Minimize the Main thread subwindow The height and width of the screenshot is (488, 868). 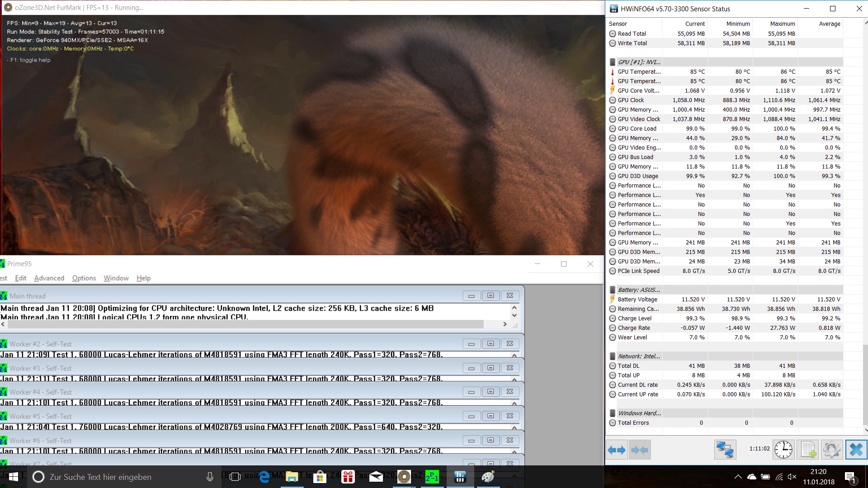[471, 296]
